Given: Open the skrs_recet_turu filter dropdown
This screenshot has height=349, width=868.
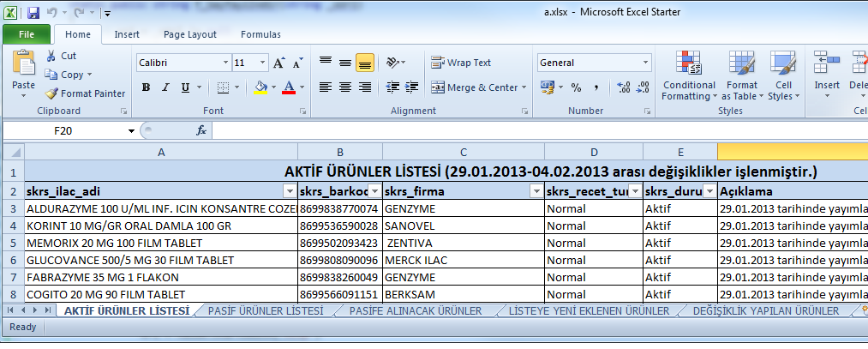Looking at the screenshot, I should click(635, 192).
